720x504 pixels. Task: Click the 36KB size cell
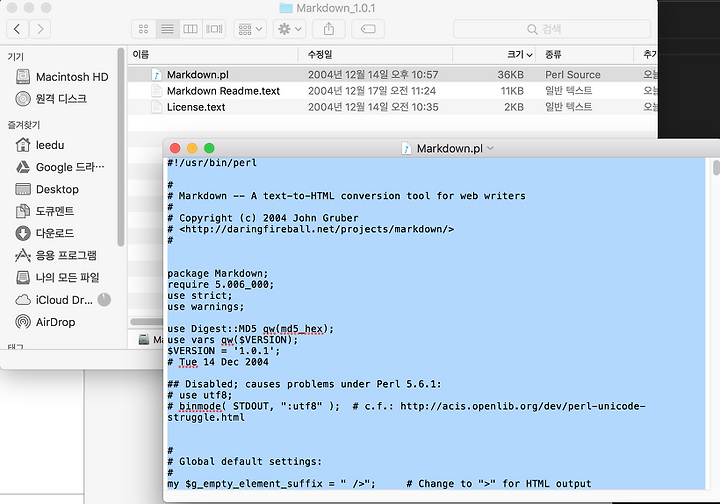point(511,74)
